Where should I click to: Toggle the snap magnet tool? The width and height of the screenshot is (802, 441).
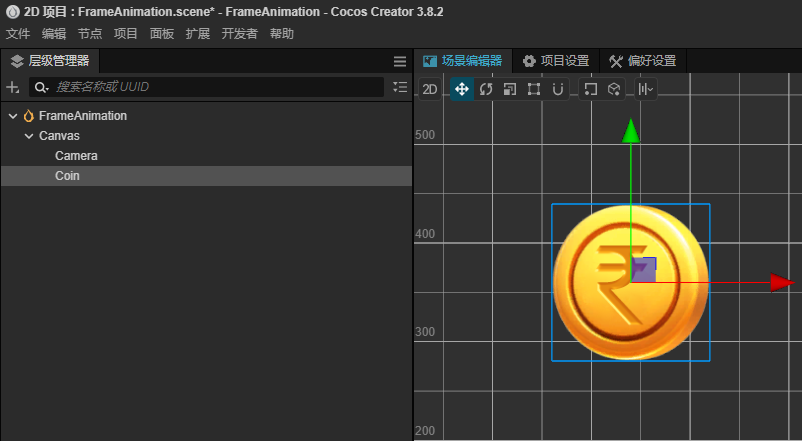coord(558,90)
